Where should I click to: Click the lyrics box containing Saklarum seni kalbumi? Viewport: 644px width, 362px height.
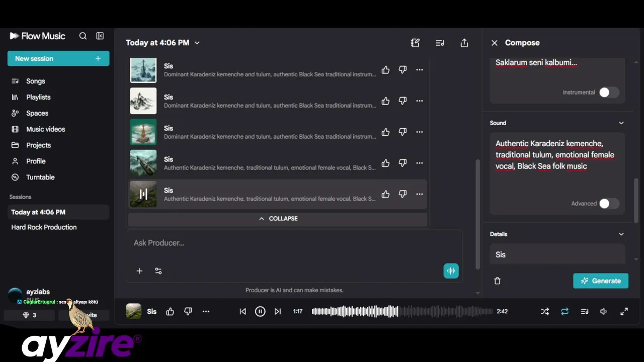[x=557, y=80]
